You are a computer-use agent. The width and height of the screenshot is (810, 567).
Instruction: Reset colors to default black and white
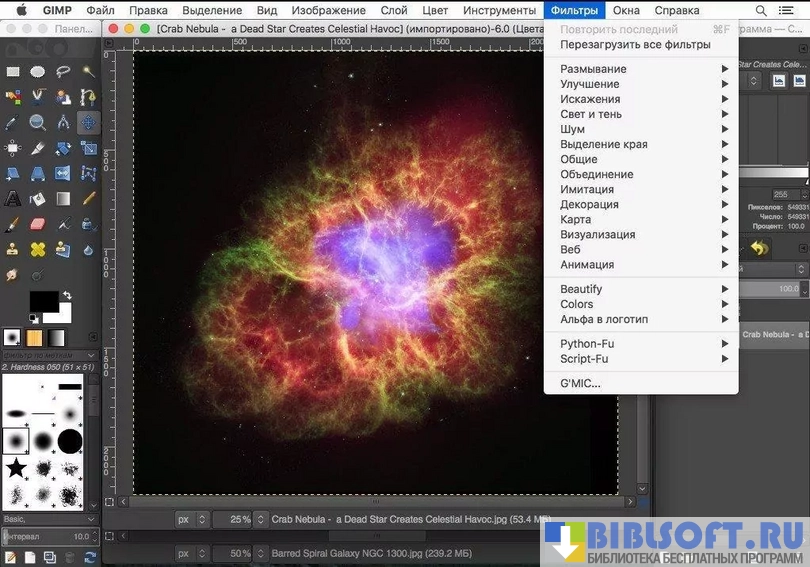[34, 319]
